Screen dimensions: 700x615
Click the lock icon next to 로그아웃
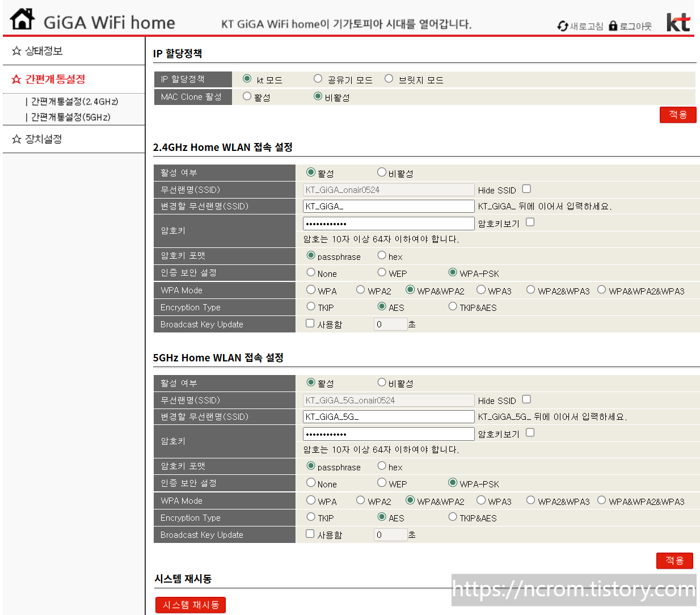point(613,26)
